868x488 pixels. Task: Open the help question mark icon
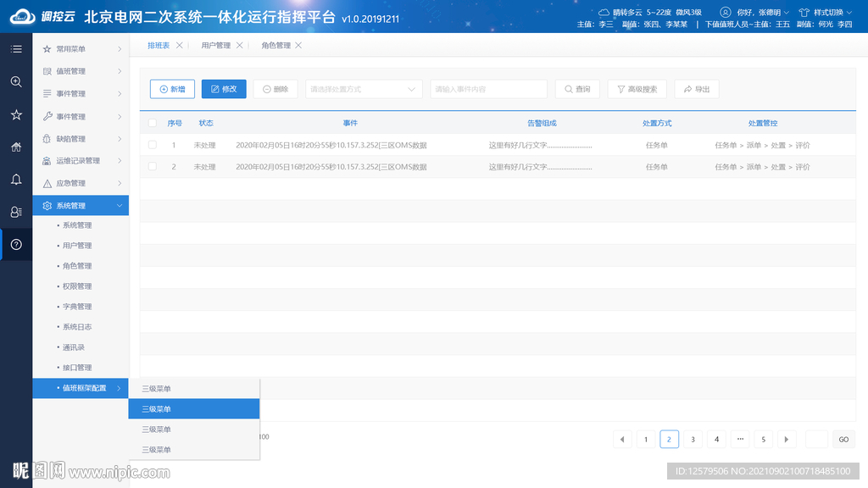coord(16,245)
